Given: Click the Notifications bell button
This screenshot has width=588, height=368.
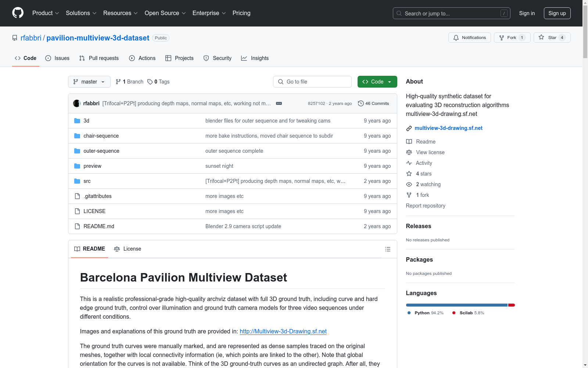Looking at the screenshot, I should click(x=469, y=38).
